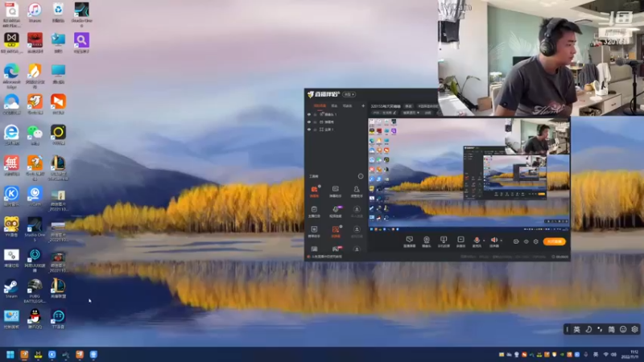
Task: Open the webcam source in bottom toolbar
Action: [x=427, y=241]
